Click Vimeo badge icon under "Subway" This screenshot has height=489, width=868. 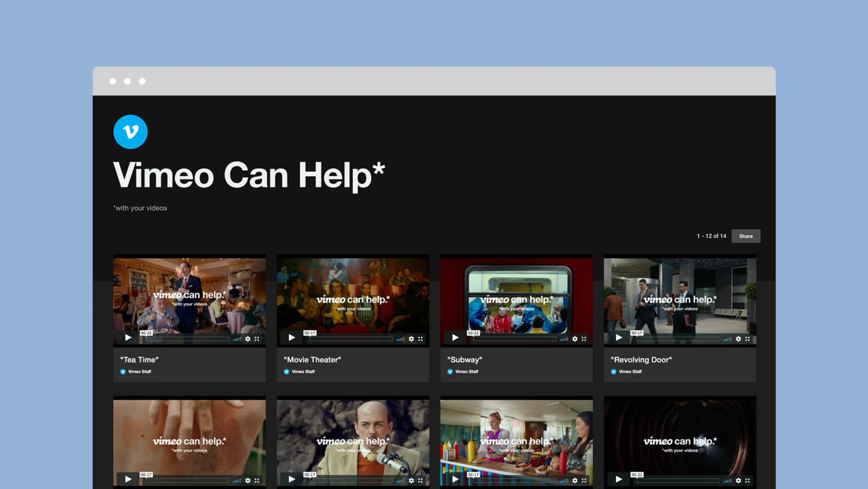[450, 372]
